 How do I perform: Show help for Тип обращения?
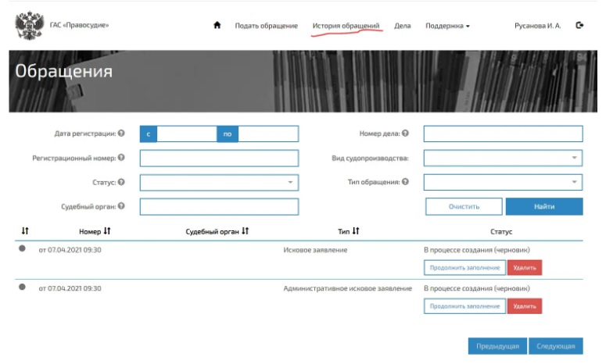pyautogui.click(x=405, y=181)
